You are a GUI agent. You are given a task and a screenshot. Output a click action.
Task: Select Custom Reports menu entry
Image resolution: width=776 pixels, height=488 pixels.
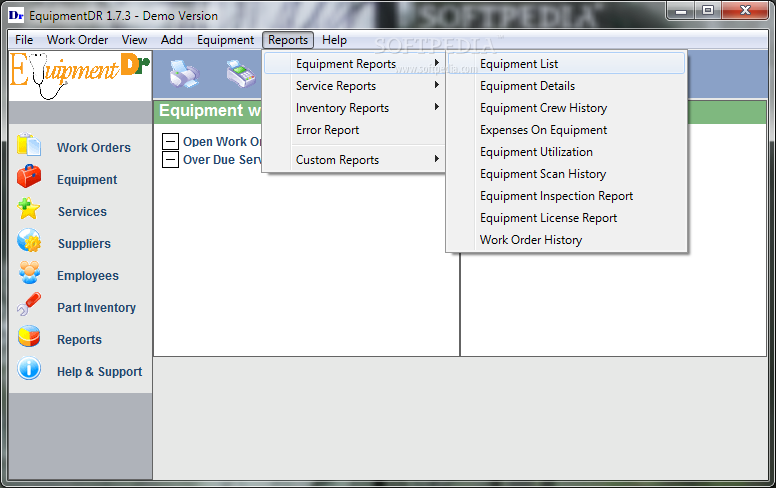354,159
